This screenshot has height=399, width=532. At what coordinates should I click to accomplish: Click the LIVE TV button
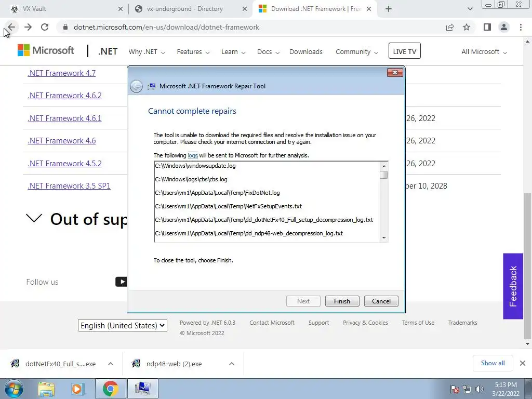[x=404, y=51]
